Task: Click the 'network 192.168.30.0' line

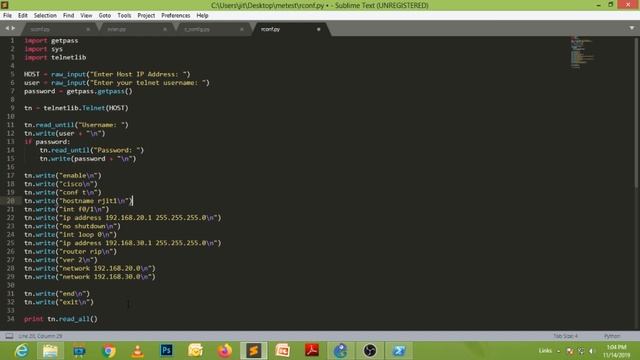Action: pos(90,277)
